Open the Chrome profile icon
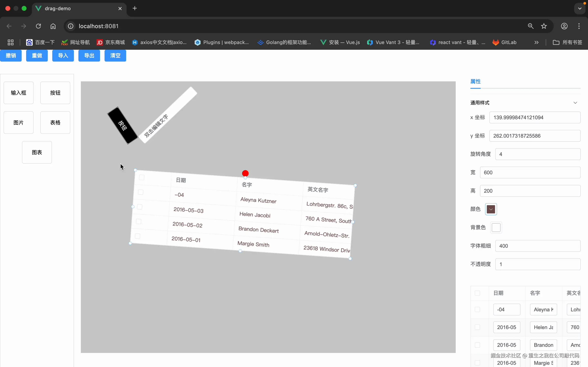 pos(564,26)
